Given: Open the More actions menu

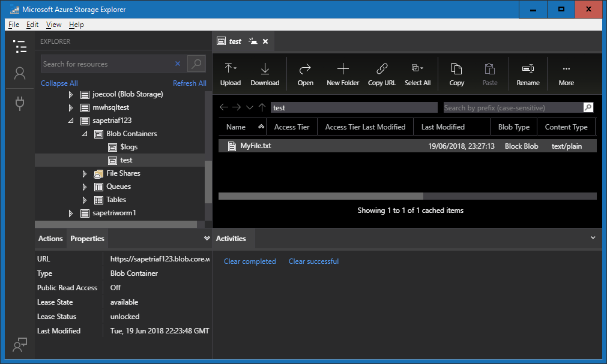Looking at the screenshot, I should coord(566,73).
